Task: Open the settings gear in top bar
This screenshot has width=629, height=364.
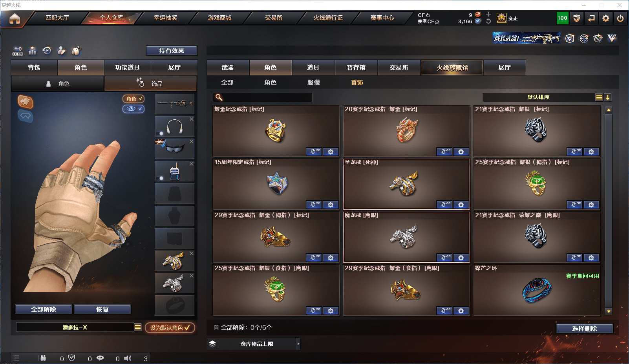Action: (x=606, y=18)
